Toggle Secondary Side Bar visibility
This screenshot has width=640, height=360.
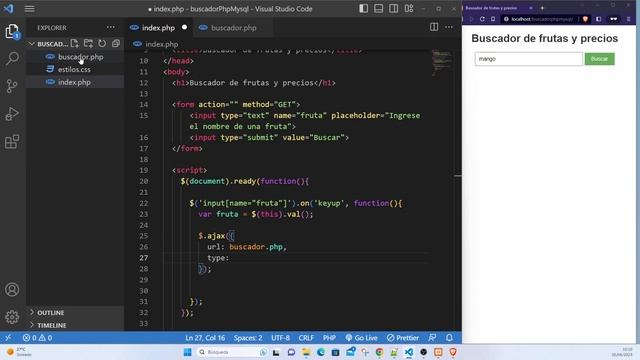point(393,9)
